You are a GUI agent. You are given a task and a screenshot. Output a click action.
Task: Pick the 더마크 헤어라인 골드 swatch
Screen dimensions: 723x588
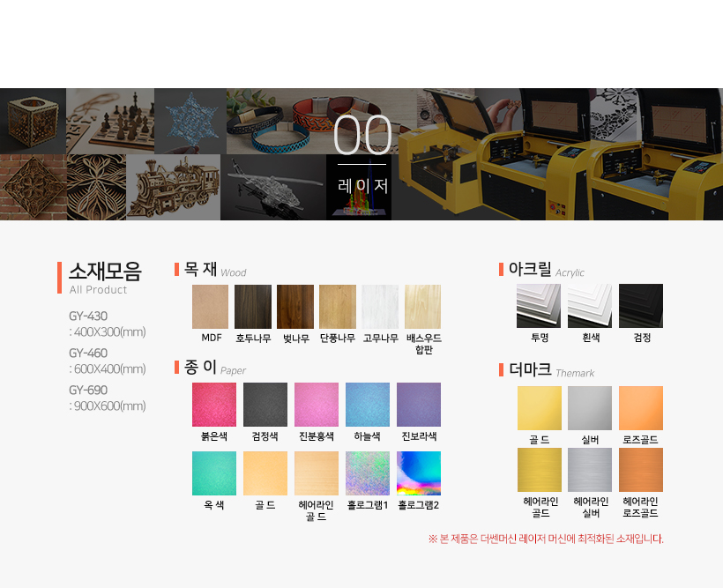(x=540, y=470)
